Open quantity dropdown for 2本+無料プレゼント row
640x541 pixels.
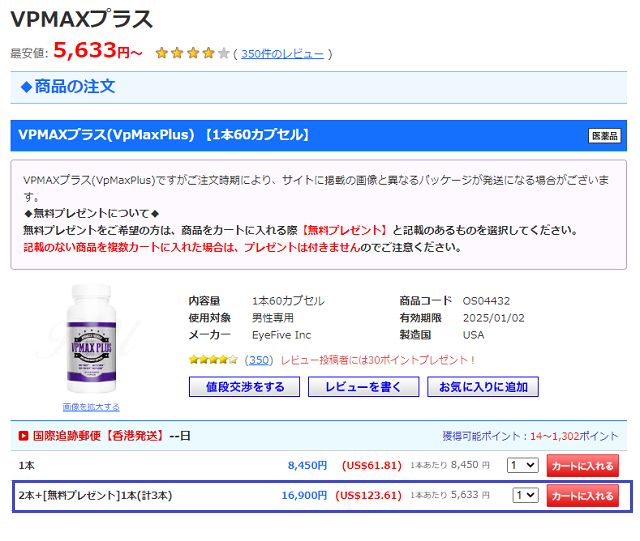click(526, 495)
